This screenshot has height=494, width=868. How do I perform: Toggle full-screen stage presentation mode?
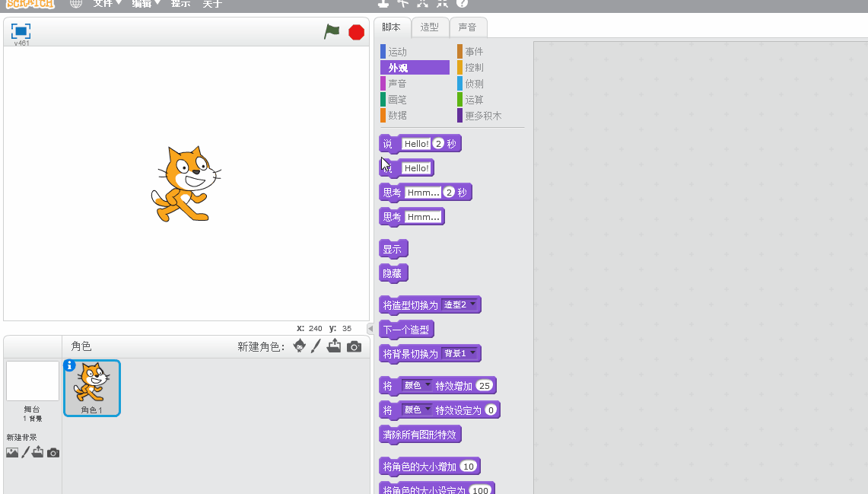(x=21, y=31)
